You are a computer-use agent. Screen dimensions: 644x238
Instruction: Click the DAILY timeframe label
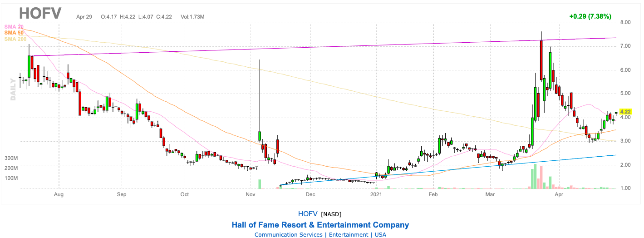(13, 89)
